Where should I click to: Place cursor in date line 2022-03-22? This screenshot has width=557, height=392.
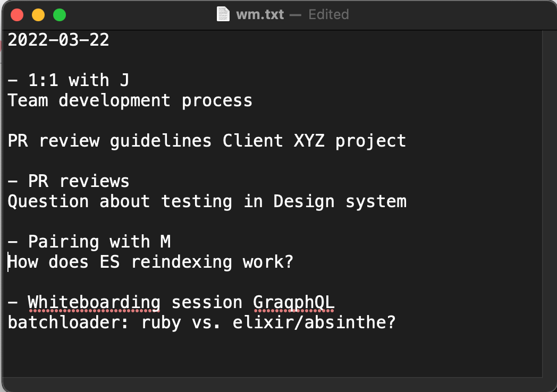pos(58,39)
